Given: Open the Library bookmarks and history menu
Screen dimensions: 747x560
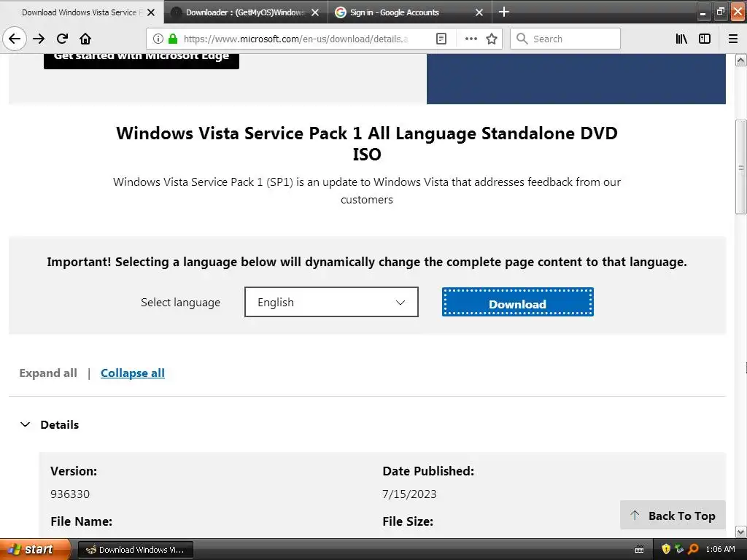Looking at the screenshot, I should click(x=681, y=39).
